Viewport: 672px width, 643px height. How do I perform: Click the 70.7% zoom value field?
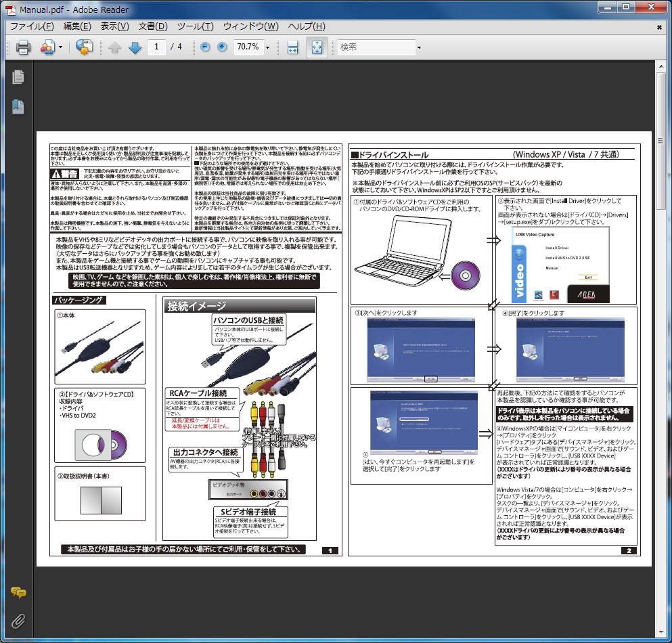point(248,47)
